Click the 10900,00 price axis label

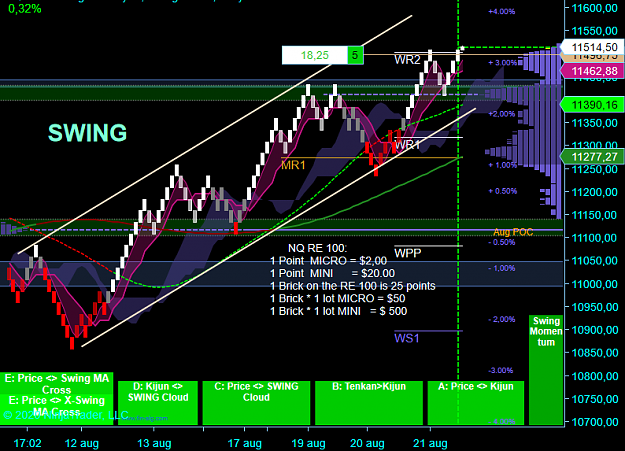(x=595, y=330)
